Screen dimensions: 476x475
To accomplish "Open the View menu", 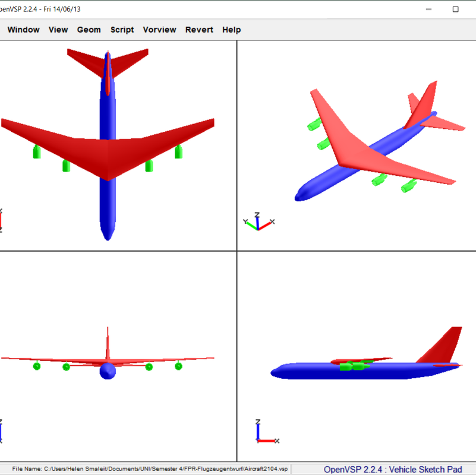I will (x=58, y=30).
